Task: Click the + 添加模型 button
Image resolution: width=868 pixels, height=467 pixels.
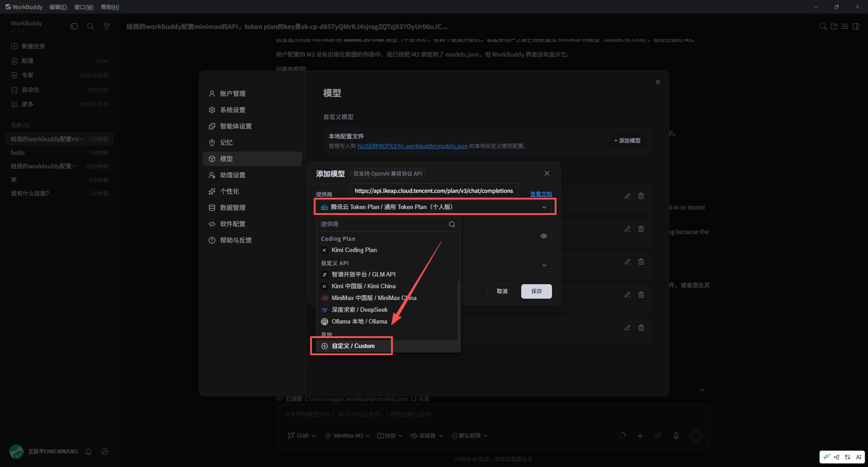Action: tap(627, 141)
